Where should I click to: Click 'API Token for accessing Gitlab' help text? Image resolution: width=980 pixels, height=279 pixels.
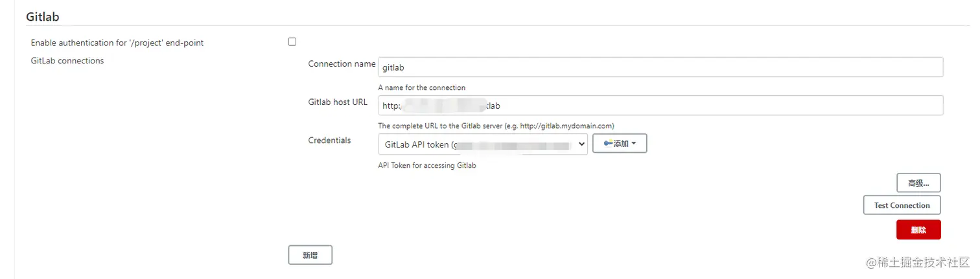pyautogui.click(x=427, y=166)
